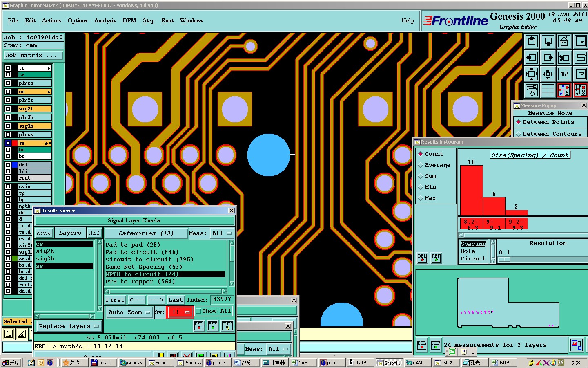The width and height of the screenshot is (588, 368).
Task: Open the Meas: All dropdown in Results viewer
Action: (222, 233)
